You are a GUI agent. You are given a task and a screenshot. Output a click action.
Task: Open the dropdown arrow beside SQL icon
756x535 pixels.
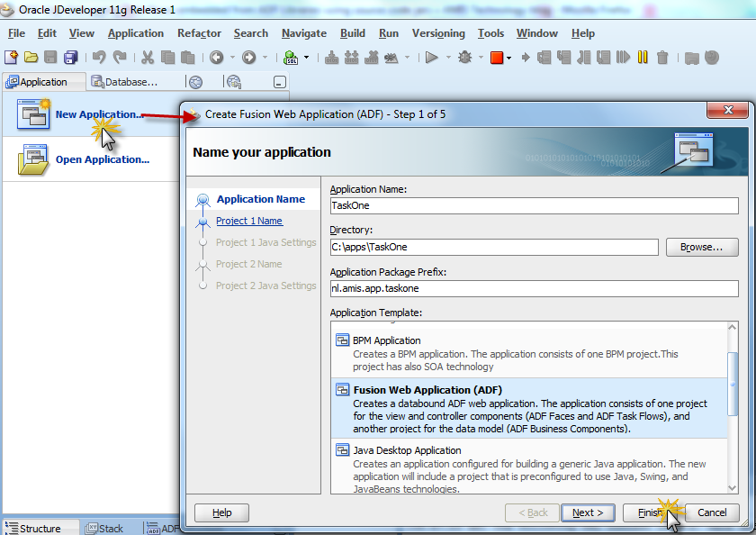coord(306,58)
